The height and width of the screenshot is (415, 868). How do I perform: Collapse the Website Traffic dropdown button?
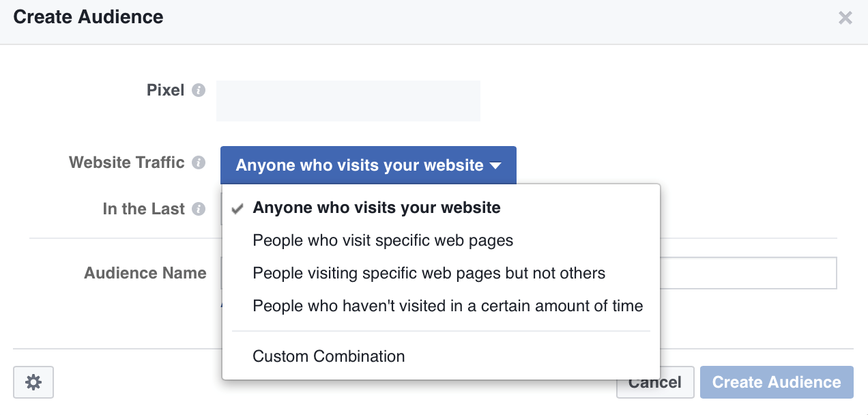click(368, 165)
